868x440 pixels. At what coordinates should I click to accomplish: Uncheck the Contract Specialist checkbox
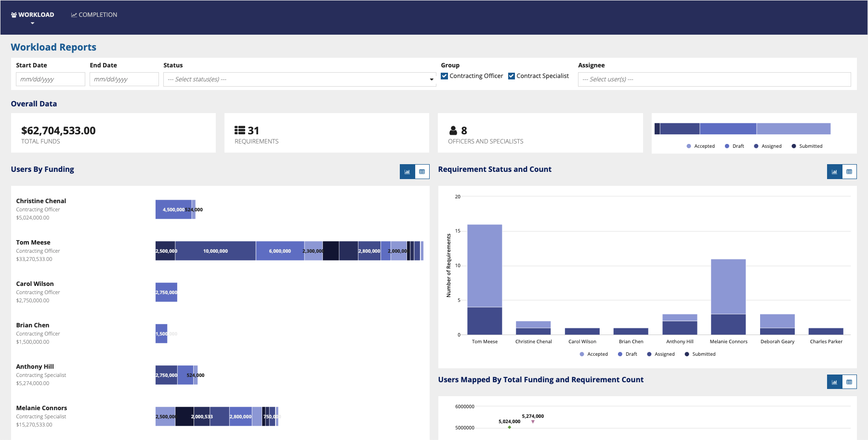pyautogui.click(x=512, y=76)
